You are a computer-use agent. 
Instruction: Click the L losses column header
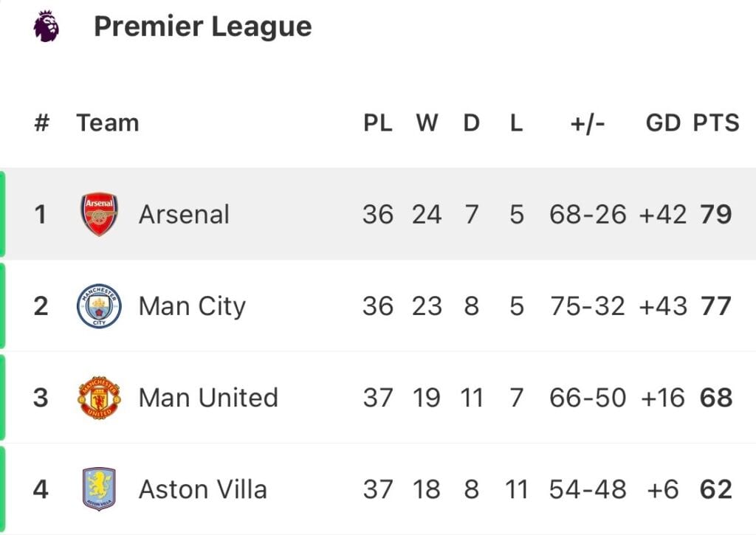516,123
